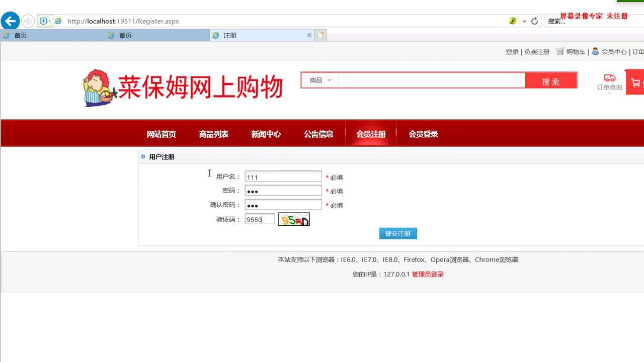Click the compatibility icon beside refresh

(x=513, y=21)
